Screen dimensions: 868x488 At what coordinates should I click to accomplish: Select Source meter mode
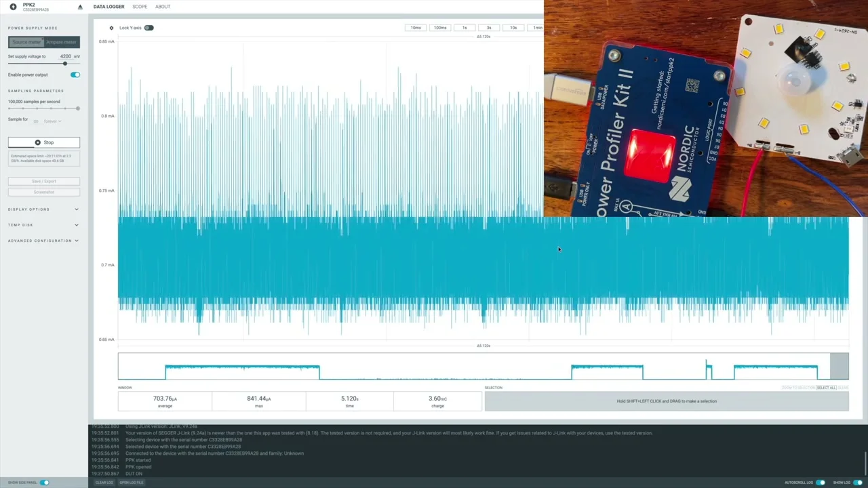tap(26, 42)
